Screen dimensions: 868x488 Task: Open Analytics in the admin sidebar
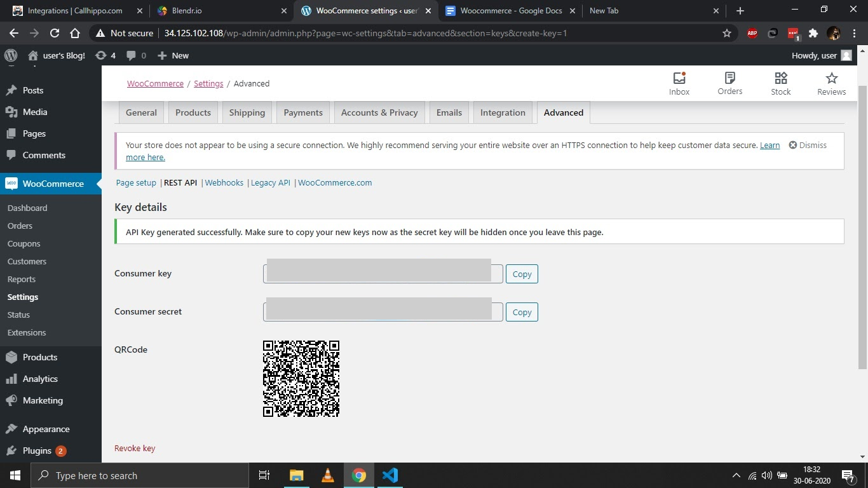click(51, 379)
